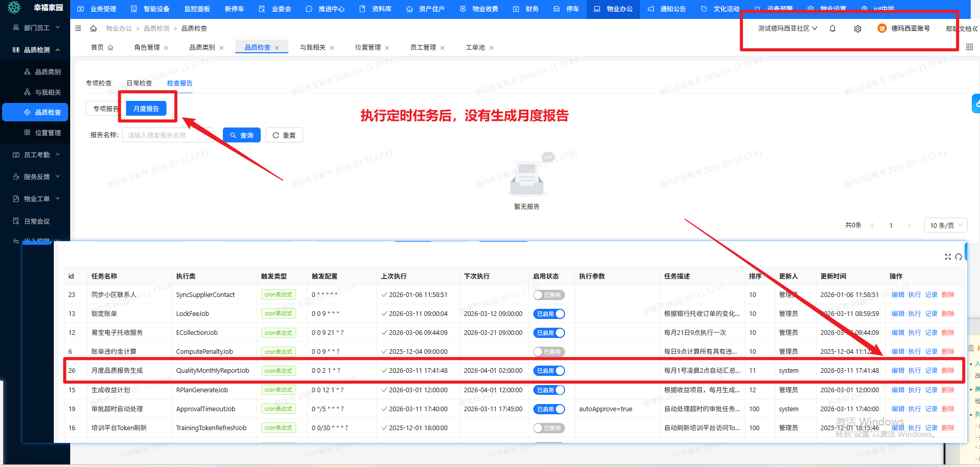Close the 品质检查 tab
The image size is (980, 467).
pos(277,48)
